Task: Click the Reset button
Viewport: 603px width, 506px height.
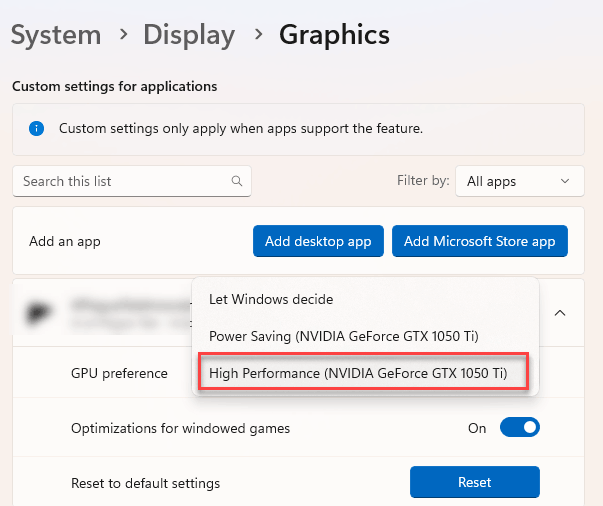Action: click(x=475, y=482)
